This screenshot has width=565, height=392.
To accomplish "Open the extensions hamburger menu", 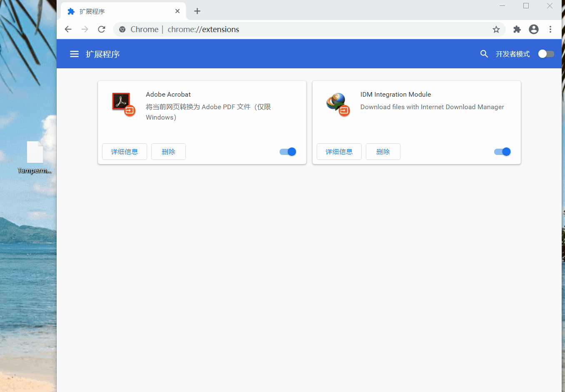I will 74,54.
